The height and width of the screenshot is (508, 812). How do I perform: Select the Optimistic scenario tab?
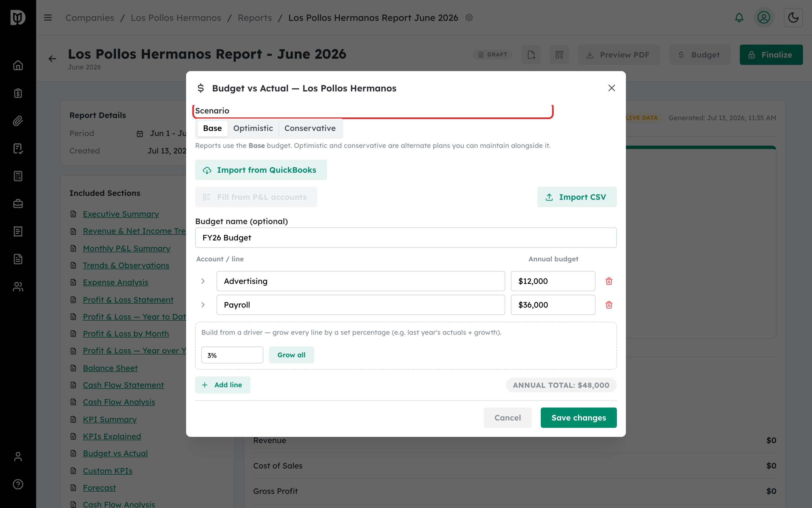point(253,128)
